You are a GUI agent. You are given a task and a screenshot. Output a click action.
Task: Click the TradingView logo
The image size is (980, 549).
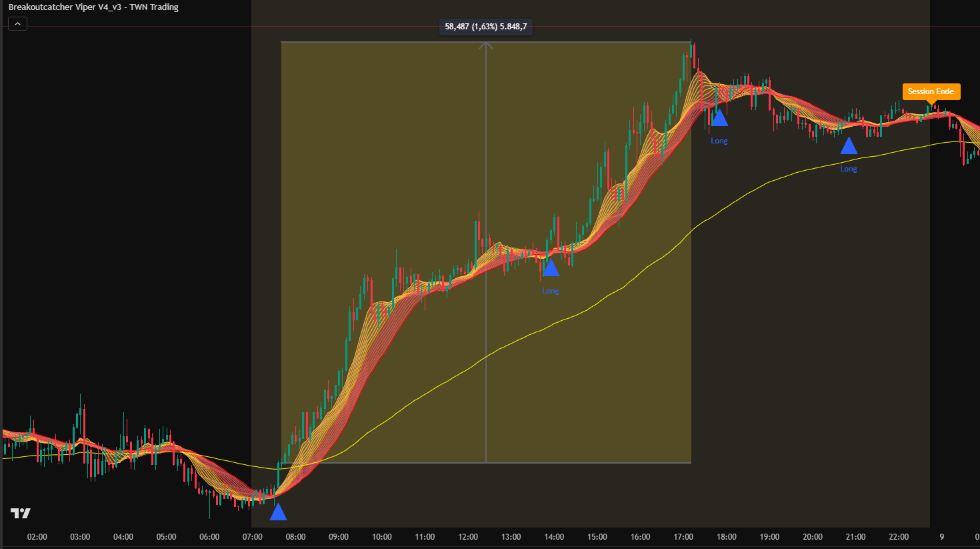pos(21,513)
